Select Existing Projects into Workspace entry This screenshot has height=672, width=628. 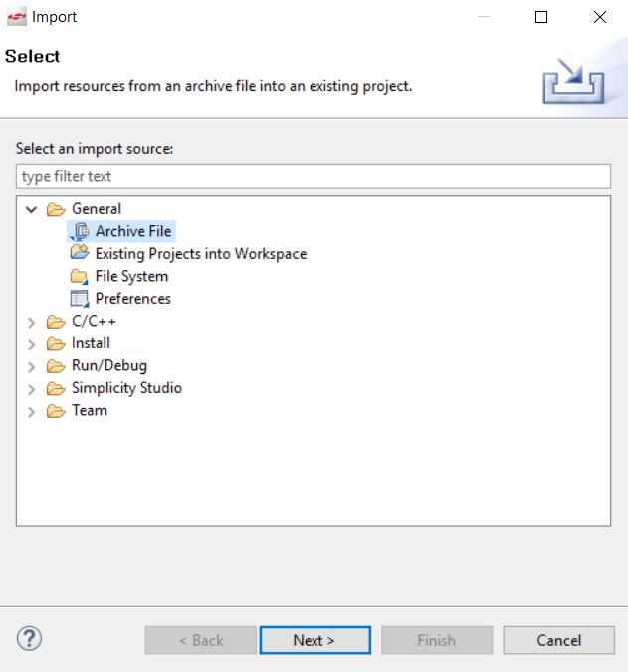(x=201, y=254)
